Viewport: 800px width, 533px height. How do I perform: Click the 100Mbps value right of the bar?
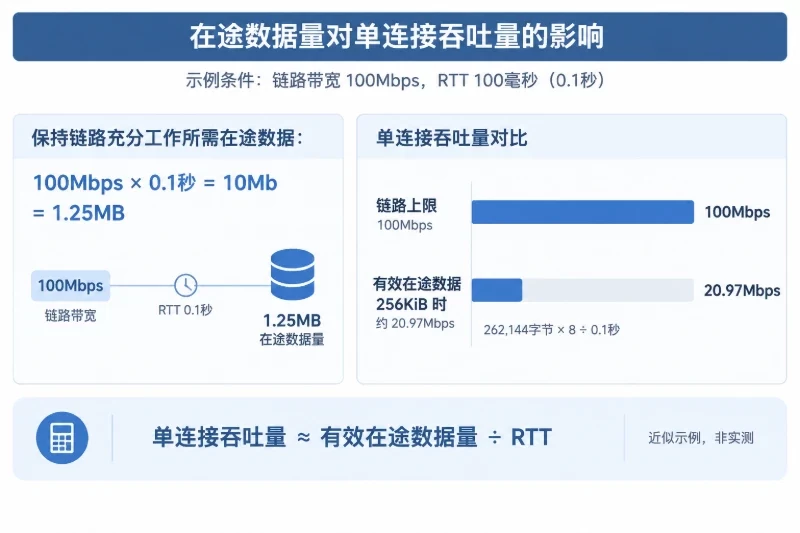[x=737, y=212]
